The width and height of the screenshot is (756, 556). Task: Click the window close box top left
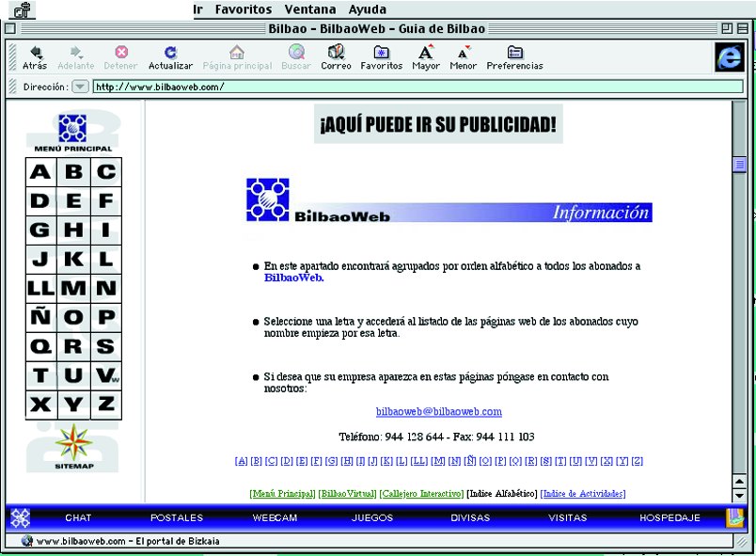(x=10, y=28)
